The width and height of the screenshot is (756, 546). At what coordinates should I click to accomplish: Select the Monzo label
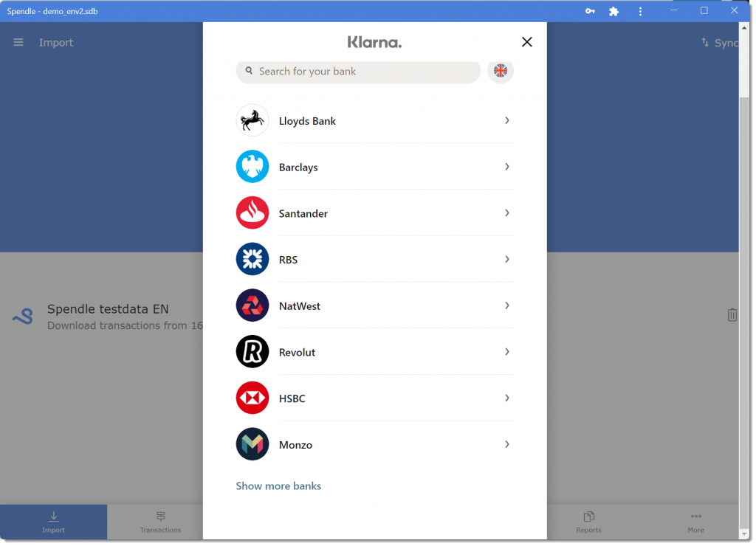295,445
